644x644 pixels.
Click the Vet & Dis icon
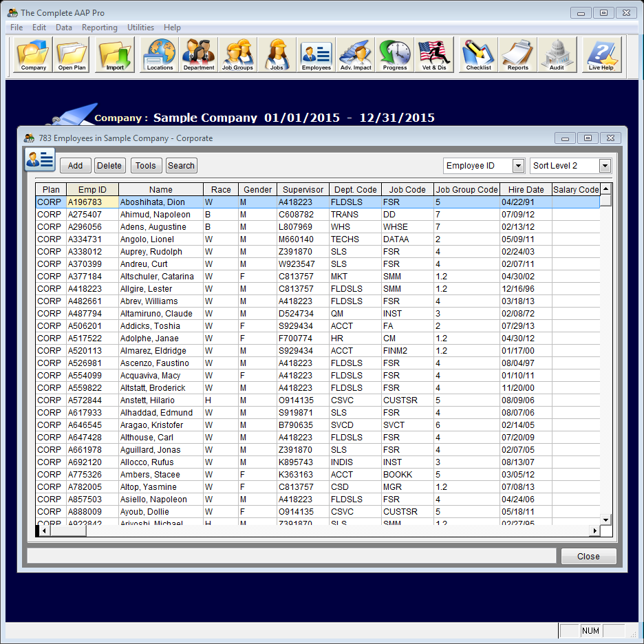click(x=434, y=55)
